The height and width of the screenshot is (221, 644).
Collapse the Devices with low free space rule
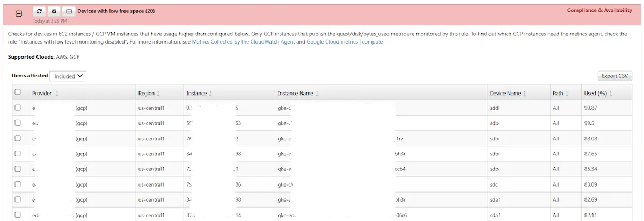click(19, 14)
